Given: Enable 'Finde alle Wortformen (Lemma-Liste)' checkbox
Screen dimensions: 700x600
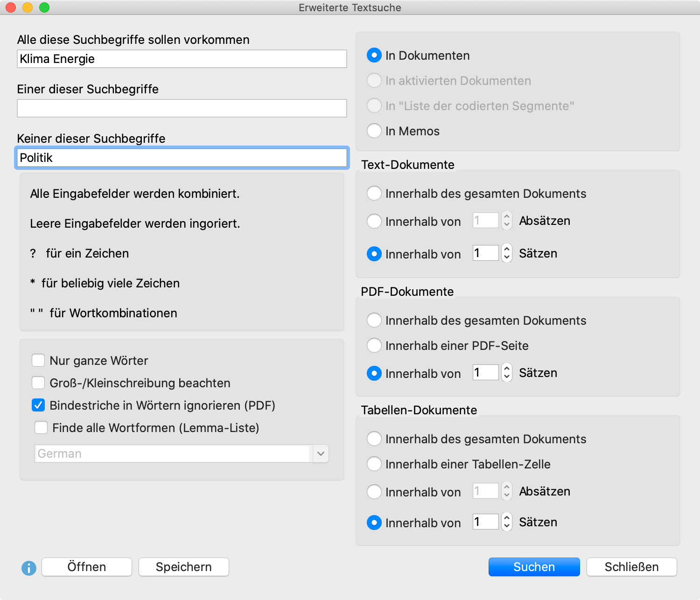Looking at the screenshot, I should point(41,428).
